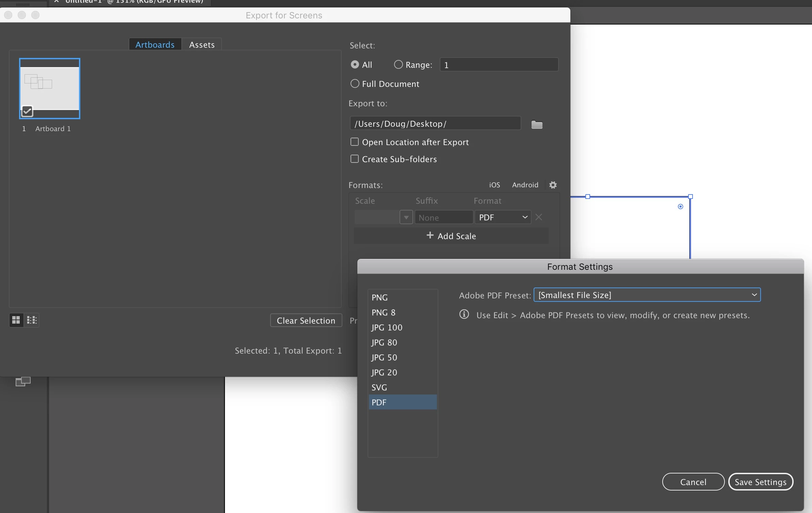The image size is (812, 513).
Task: Switch to large thumbnail grid view
Action: pyautogui.click(x=16, y=320)
